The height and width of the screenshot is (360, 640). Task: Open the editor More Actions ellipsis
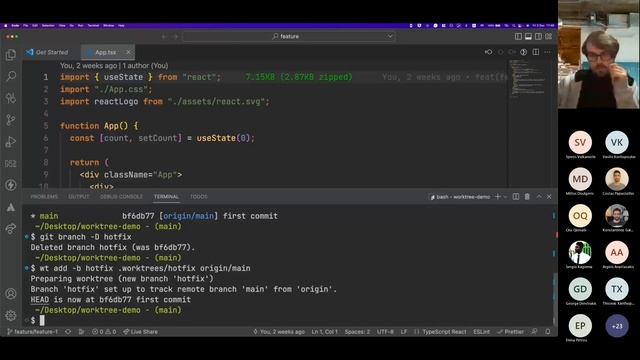[x=547, y=52]
